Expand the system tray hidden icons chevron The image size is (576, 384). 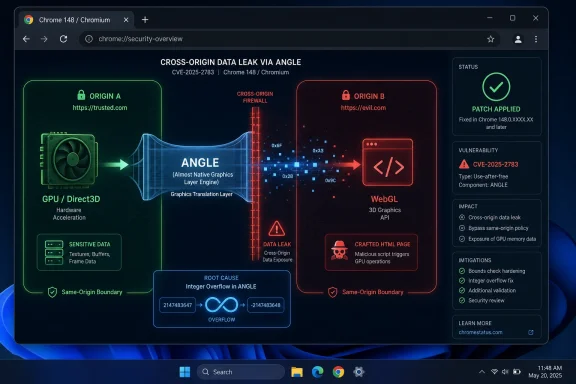click(482, 372)
